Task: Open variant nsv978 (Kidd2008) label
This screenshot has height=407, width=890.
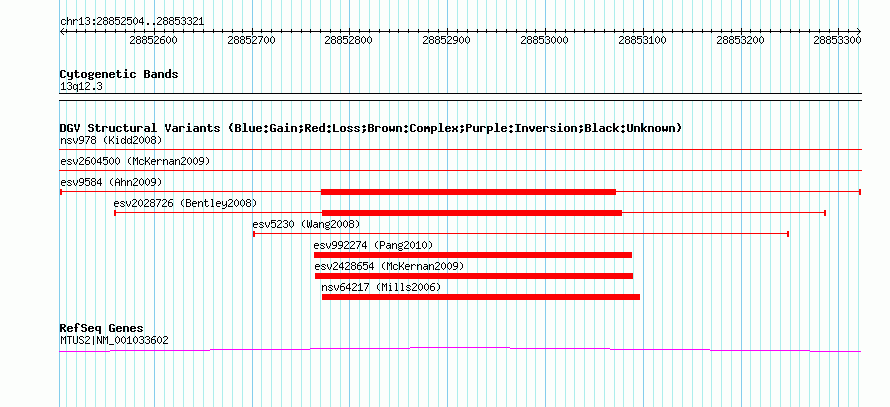Action: tap(111, 140)
